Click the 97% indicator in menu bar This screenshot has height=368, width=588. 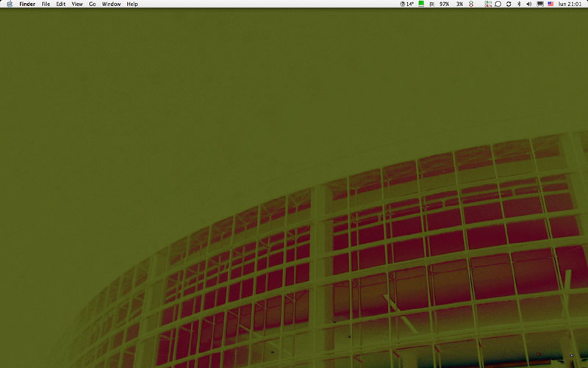click(x=444, y=4)
